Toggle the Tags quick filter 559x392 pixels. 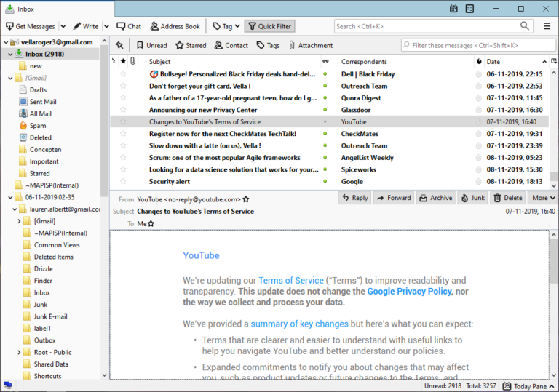pos(268,45)
